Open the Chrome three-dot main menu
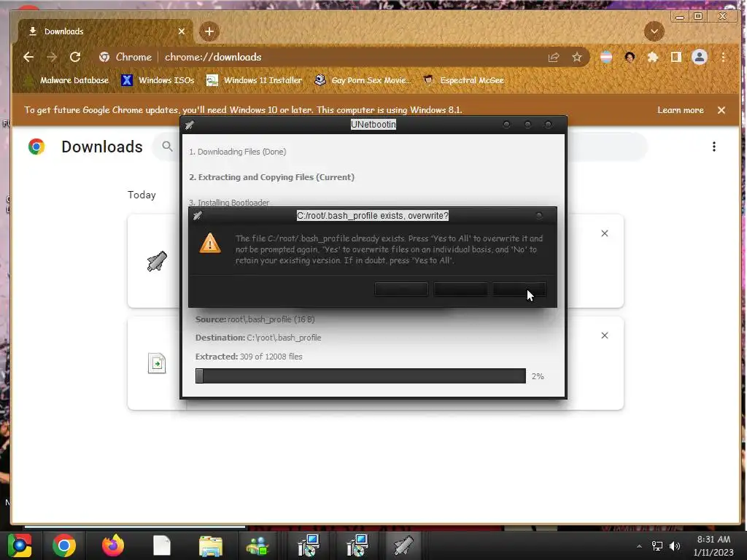Image resolution: width=747 pixels, height=560 pixels. tap(723, 57)
